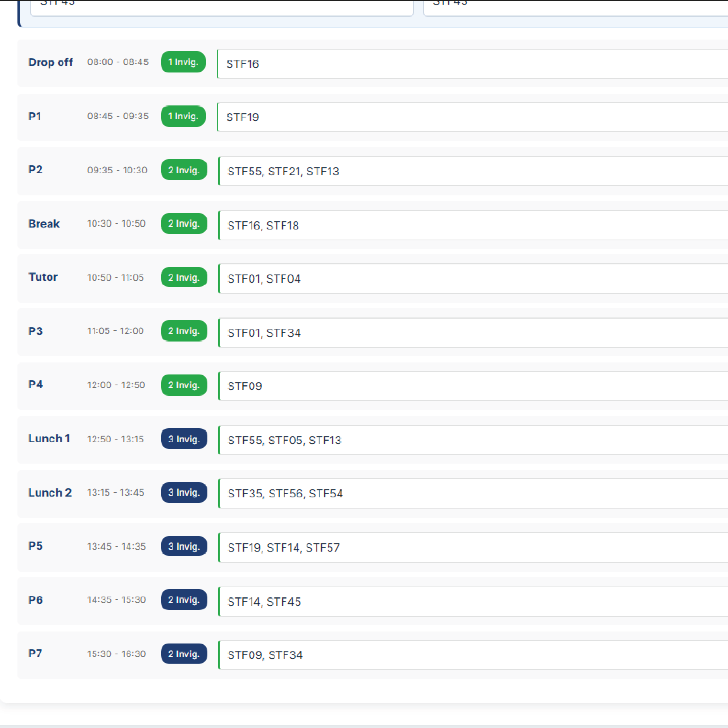Select the P2 period label

36,170
